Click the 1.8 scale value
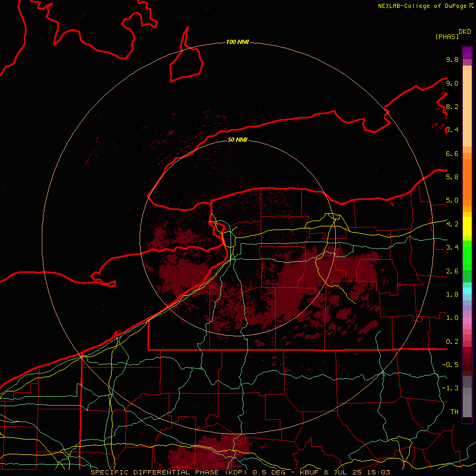The height and width of the screenshot is (476, 476). (452, 295)
